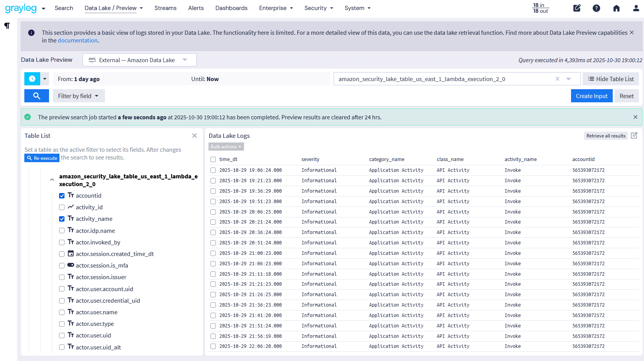This screenshot has width=644, height=361.
Task: Enable the activity_id field checkbox
Action: 62,207
